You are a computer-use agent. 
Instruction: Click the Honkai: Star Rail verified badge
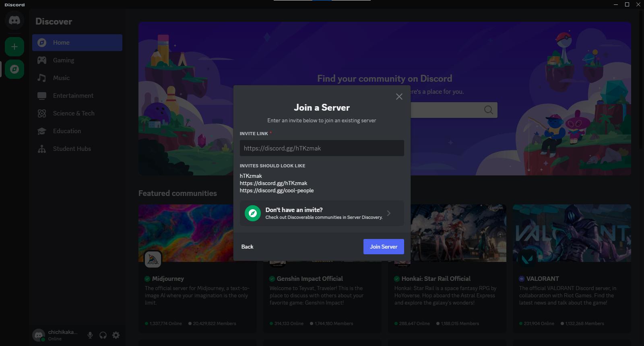click(x=397, y=279)
